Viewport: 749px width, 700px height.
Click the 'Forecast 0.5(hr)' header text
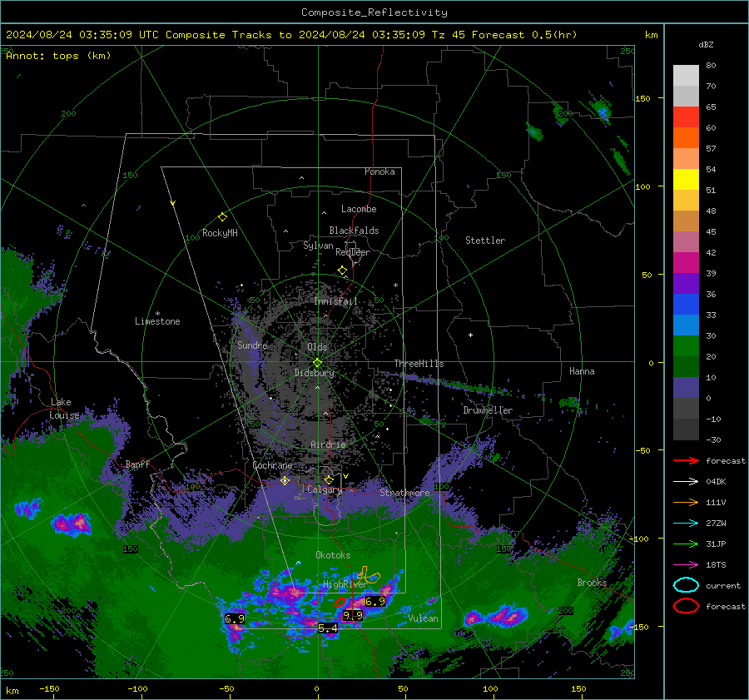pyautogui.click(x=524, y=35)
